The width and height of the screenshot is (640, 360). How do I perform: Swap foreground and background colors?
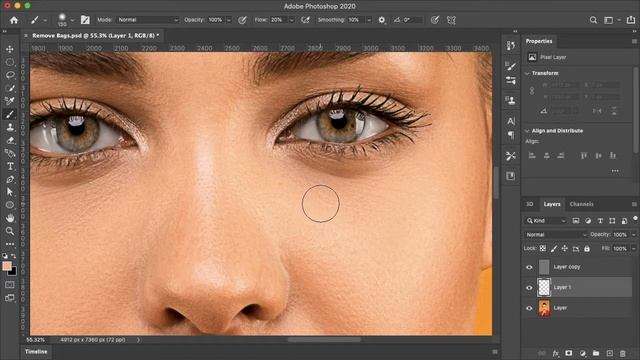coord(13,256)
